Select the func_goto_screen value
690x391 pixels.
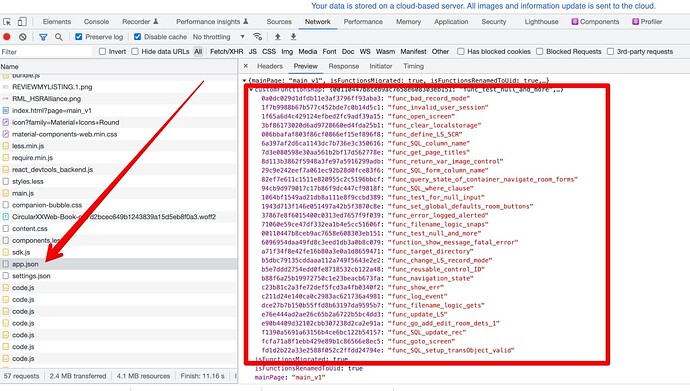(x=422, y=341)
